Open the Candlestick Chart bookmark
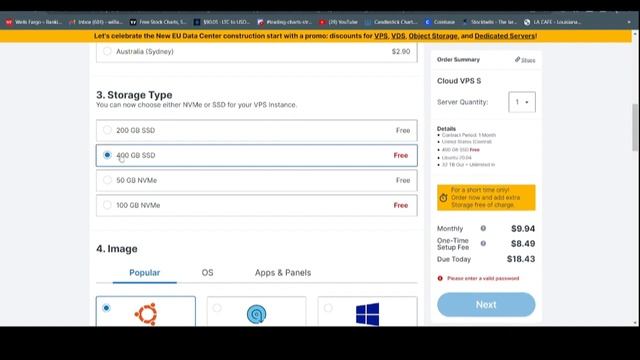This screenshot has height=360, width=640. click(x=391, y=22)
